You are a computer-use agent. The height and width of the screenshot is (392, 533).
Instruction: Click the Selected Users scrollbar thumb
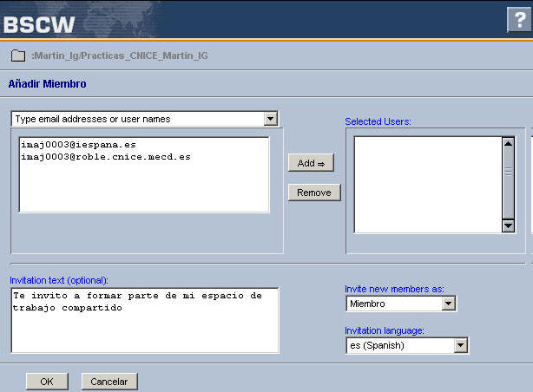tap(509, 170)
